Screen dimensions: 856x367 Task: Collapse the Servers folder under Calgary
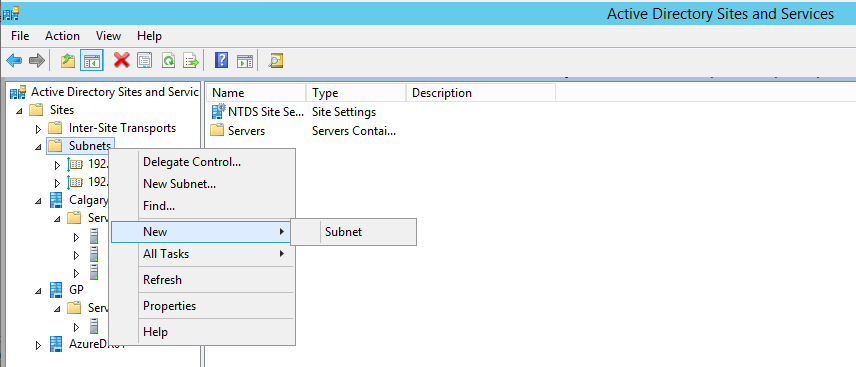pyautogui.click(x=57, y=218)
